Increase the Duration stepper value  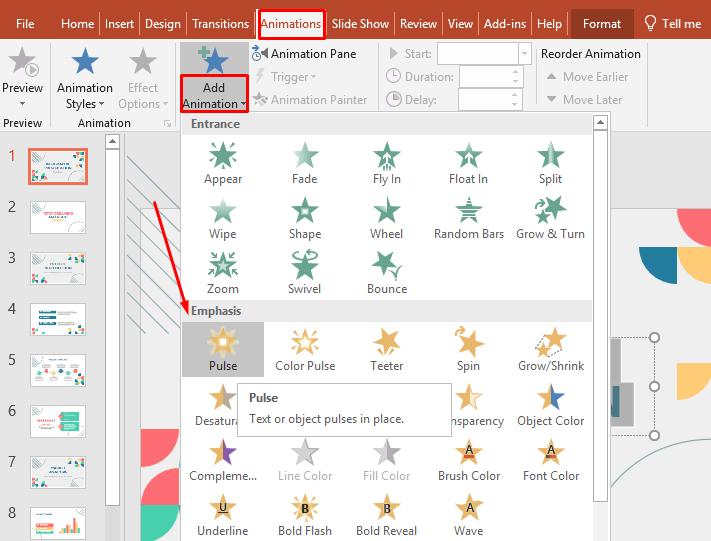(x=516, y=72)
